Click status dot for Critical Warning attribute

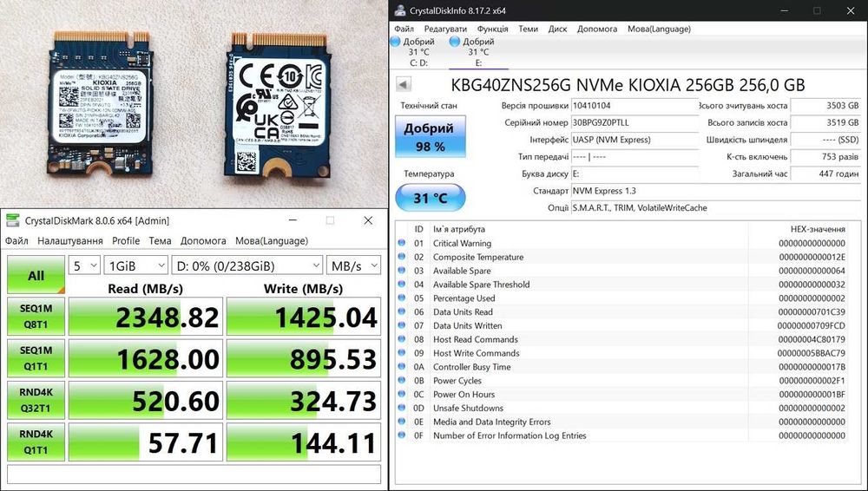[402, 243]
